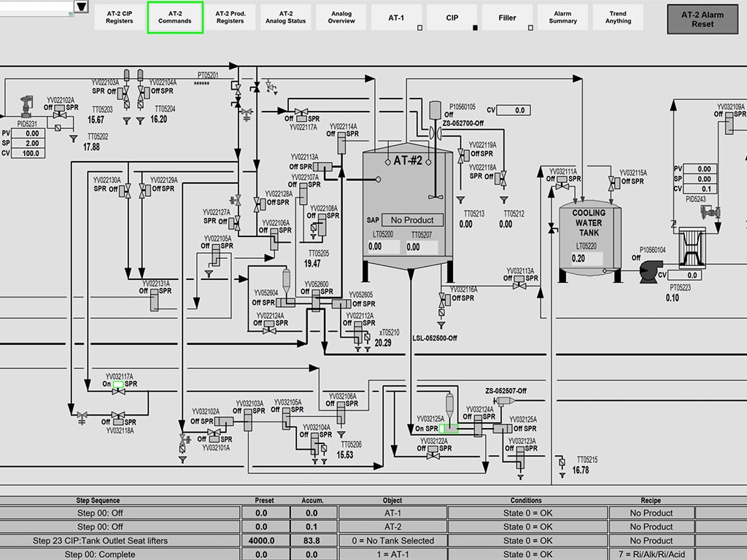The image size is (747, 560).
Task: Select pump P10560104 CV field
Action: coord(684,275)
